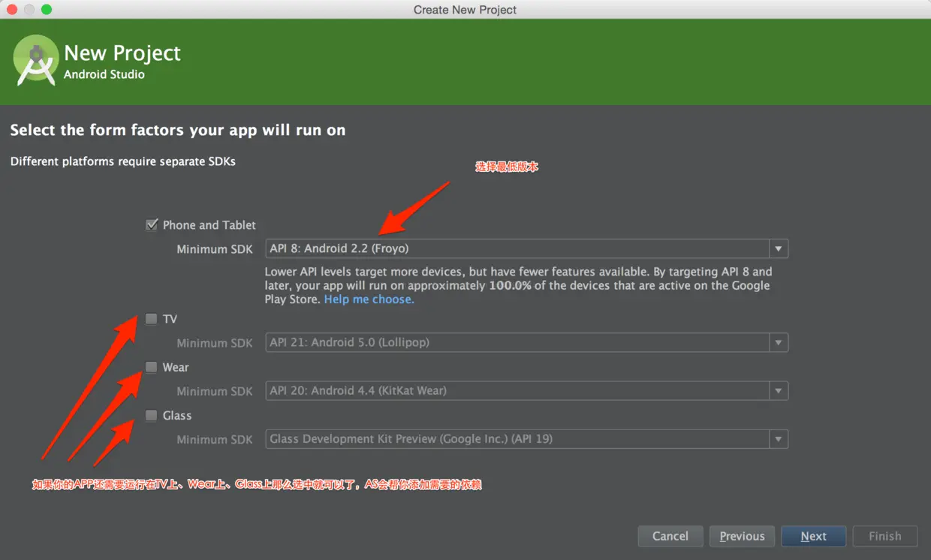
Task: Zoom the window with the green button
Action: point(47,10)
